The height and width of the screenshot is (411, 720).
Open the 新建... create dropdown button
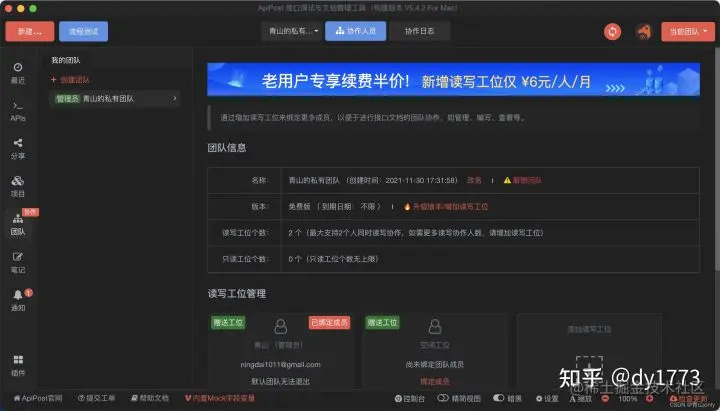point(30,32)
